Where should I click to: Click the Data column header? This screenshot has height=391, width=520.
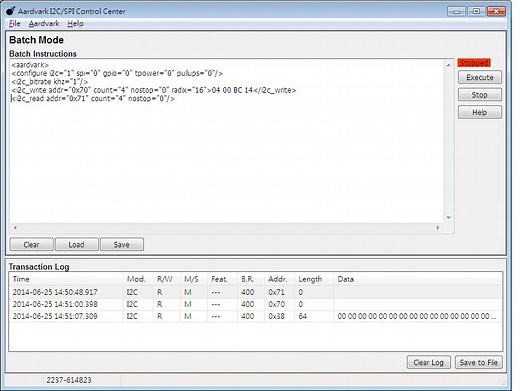pyautogui.click(x=418, y=279)
